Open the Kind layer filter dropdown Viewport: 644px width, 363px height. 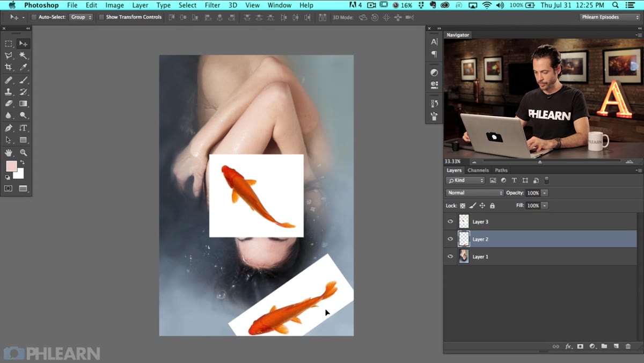coord(466,180)
